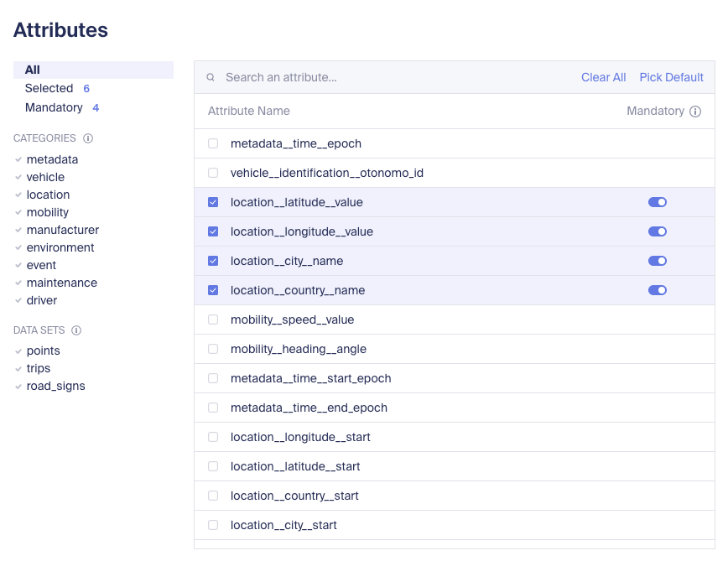This screenshot has width=728, height=561.
Task: Check the metadata__time__epoch checkbox
Action: [213, 143]
